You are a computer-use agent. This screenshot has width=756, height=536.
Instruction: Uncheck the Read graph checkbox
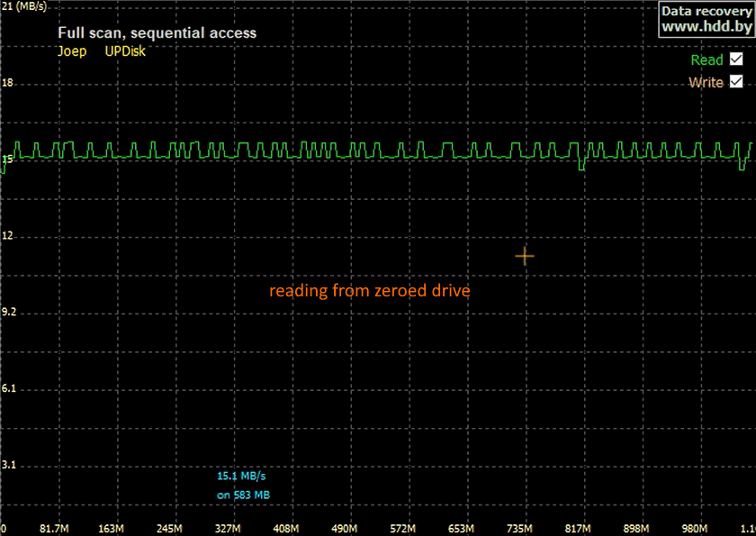coord(736,59)
